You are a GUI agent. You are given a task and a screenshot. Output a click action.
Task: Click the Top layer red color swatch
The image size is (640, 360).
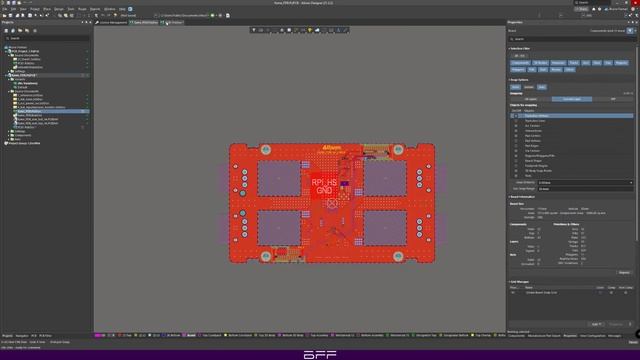click(120, 336)
